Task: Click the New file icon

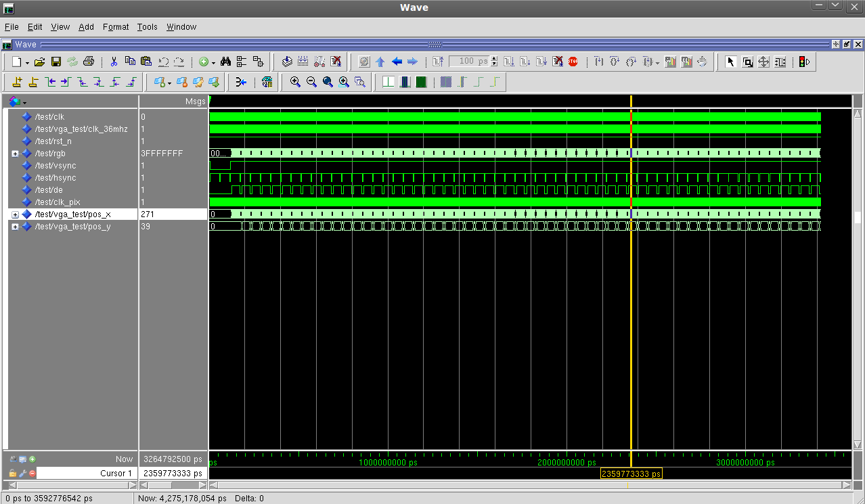Action: (17, 62)
